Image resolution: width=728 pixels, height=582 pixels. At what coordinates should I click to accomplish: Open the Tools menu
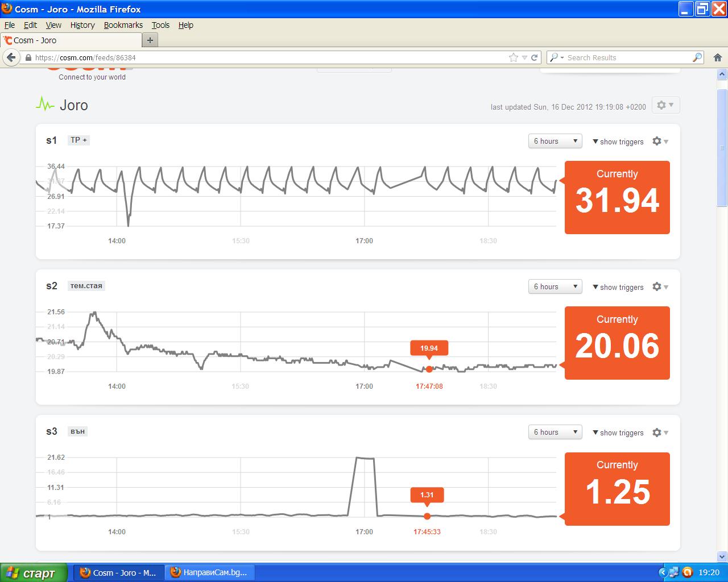click(160, 25)
